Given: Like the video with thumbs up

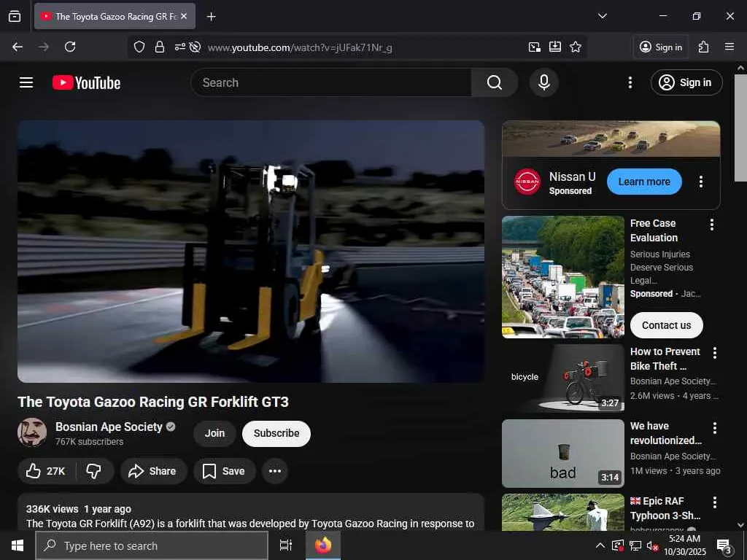Looking at the screenshot, I should (46, 471).
